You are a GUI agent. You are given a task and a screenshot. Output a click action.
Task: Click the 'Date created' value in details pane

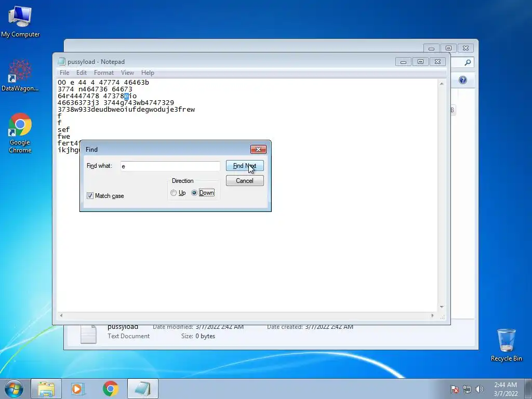coord(329,327)
